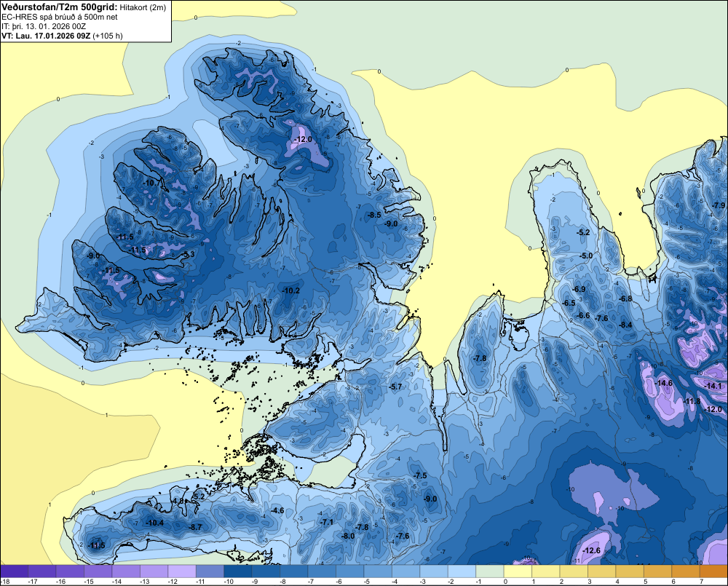Click the "-12.6" temperature value on the map
Image resolution: width=728 pixels, height=586 pixels.
click(x=591, y=550)
